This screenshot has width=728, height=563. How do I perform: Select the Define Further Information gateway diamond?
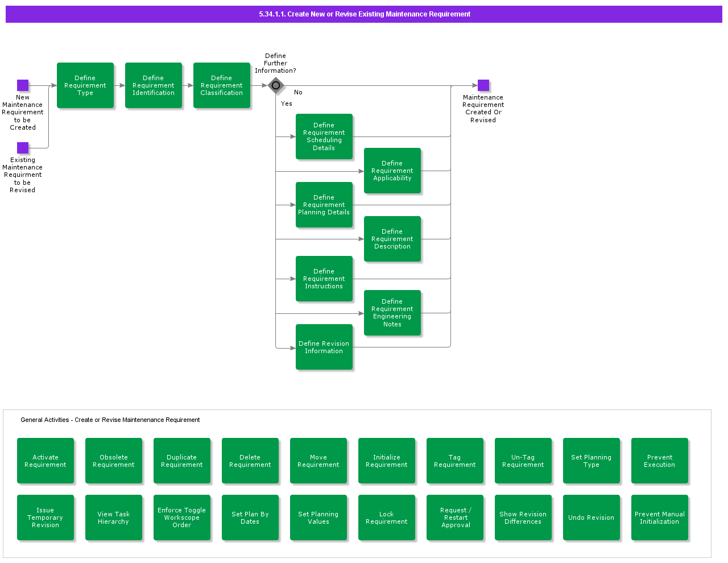[276, 85]
